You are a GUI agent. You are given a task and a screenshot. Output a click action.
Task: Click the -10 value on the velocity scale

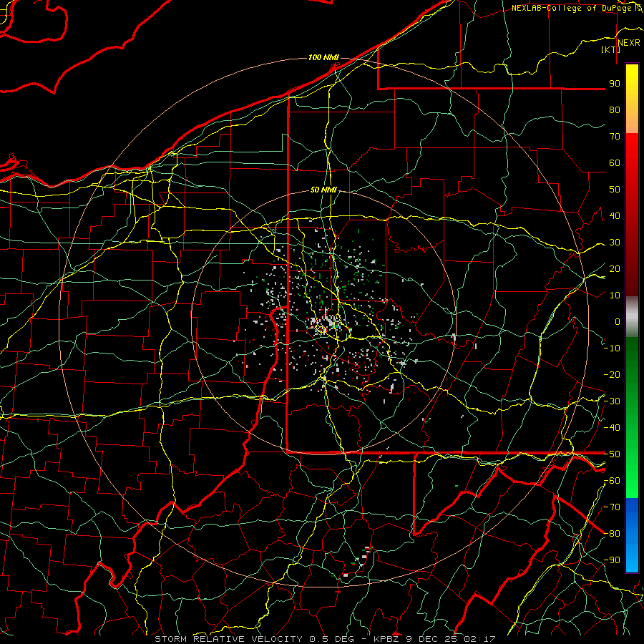tap(612, 348)
